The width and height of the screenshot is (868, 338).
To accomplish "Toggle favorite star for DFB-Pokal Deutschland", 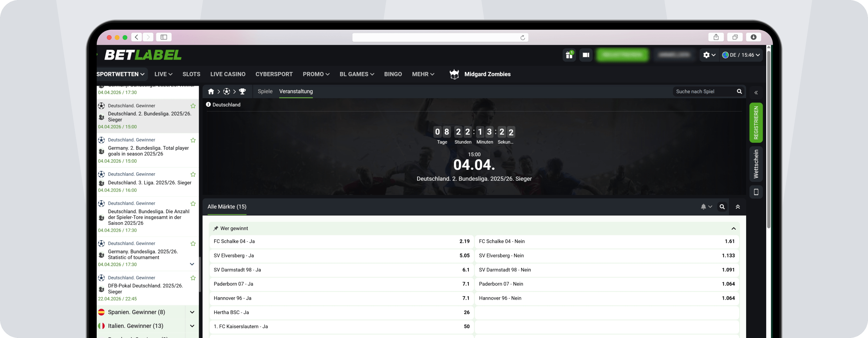I will coord(193,278).
